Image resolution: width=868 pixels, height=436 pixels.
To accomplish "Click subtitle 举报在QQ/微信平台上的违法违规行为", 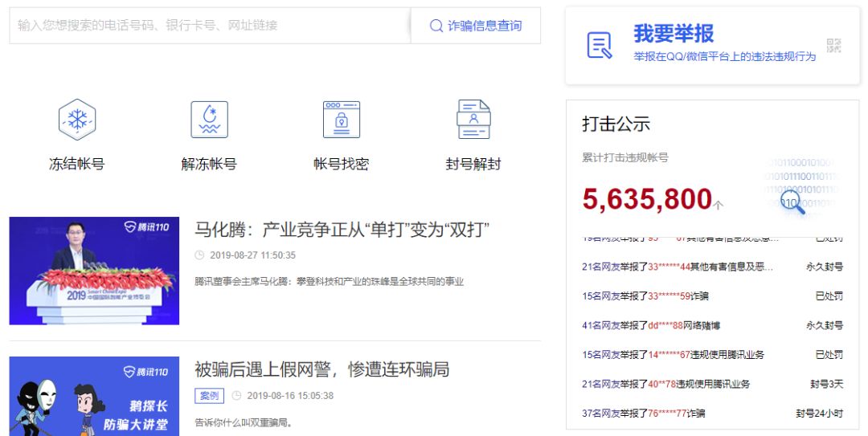I will click(725, 56).
